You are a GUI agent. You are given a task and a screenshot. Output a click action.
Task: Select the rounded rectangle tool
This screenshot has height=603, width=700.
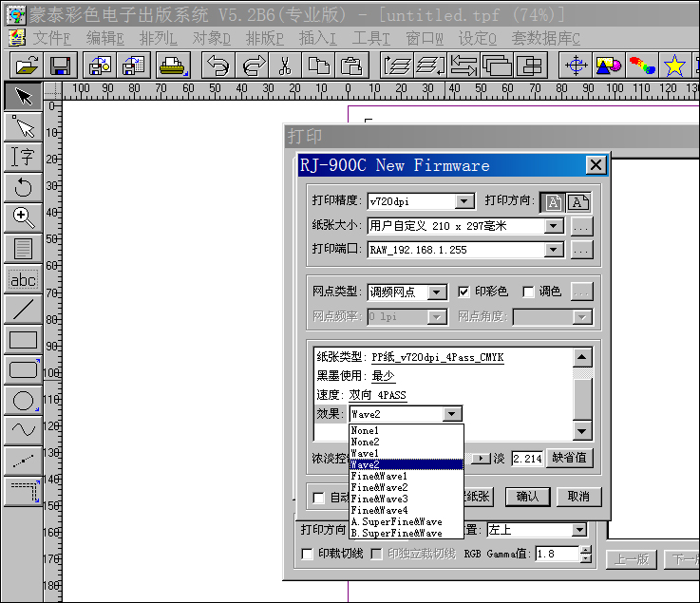[23, 370]
